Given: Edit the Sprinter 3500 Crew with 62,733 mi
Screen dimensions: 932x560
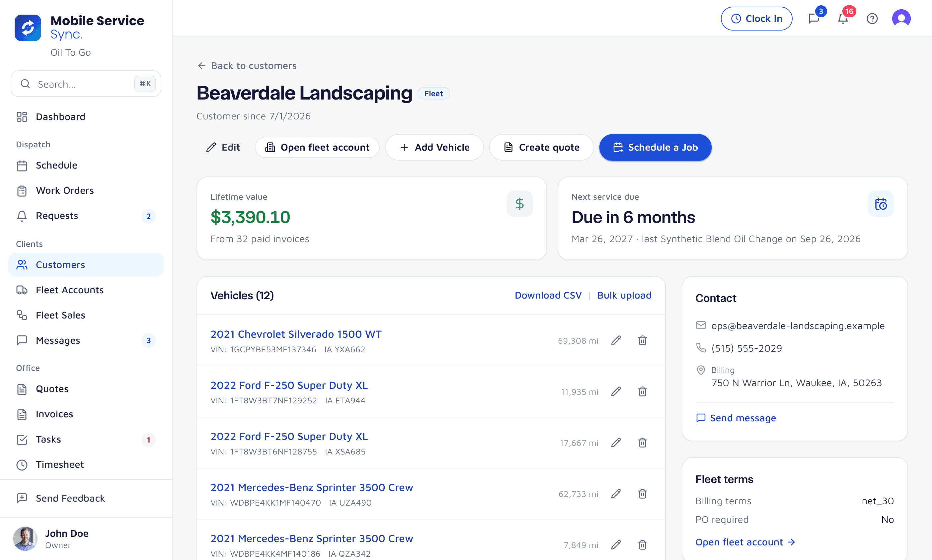Looking at the screenshot, I should pos(616,494).
